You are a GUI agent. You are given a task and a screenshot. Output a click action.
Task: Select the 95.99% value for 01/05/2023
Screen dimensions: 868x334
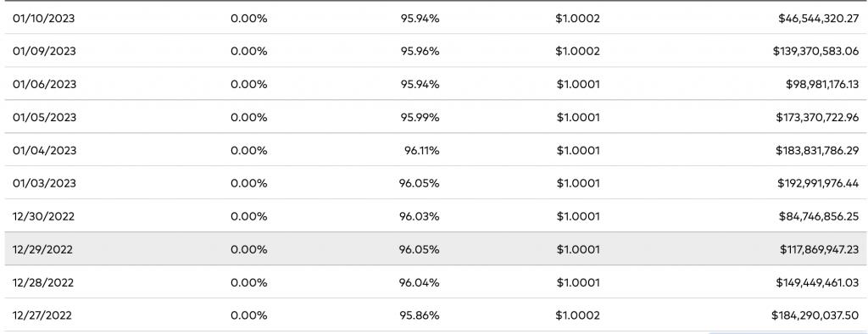(420, 118)
